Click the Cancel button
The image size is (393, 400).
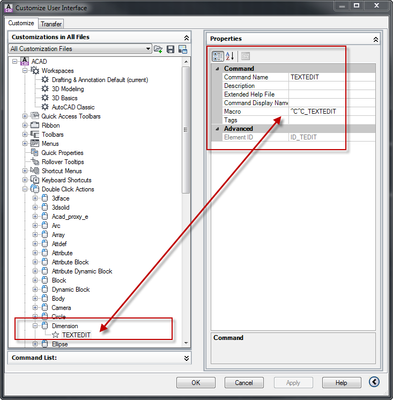pos(244,383)
